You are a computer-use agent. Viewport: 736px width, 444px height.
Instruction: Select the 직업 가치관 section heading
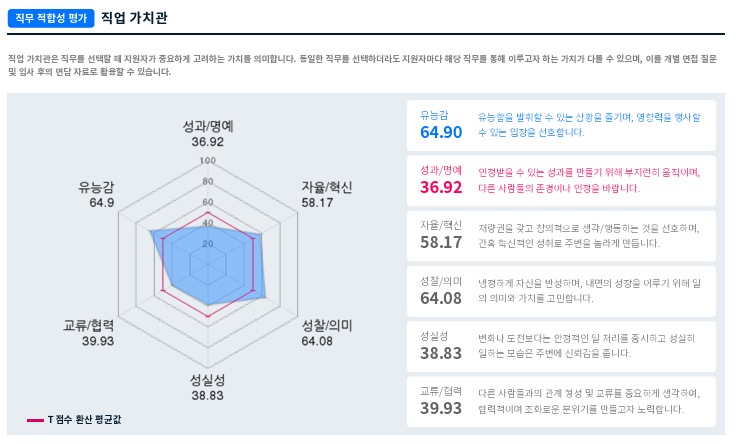[135, 18]
